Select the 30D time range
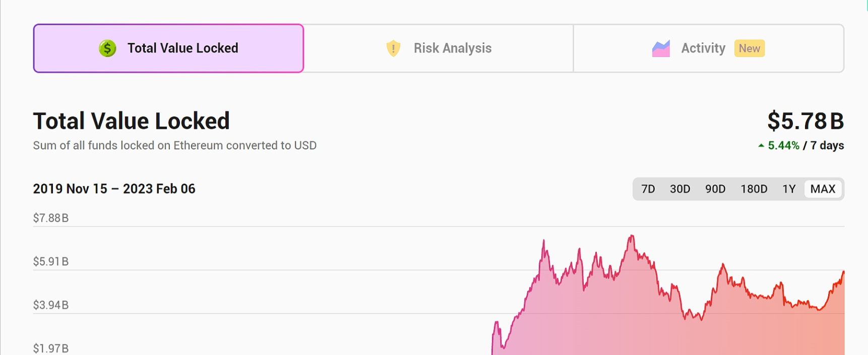The width and height of the screenshot is (868, 355). pos(679,189)
